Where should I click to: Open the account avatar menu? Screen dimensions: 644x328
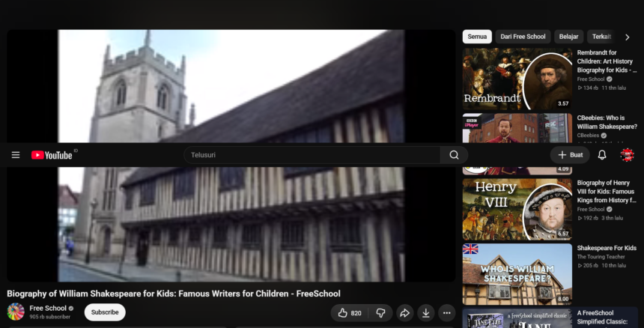point(627,155)
